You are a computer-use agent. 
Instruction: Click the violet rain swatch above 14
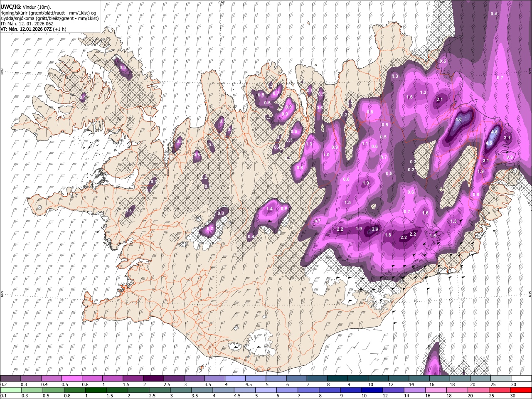tap(415, 390)
